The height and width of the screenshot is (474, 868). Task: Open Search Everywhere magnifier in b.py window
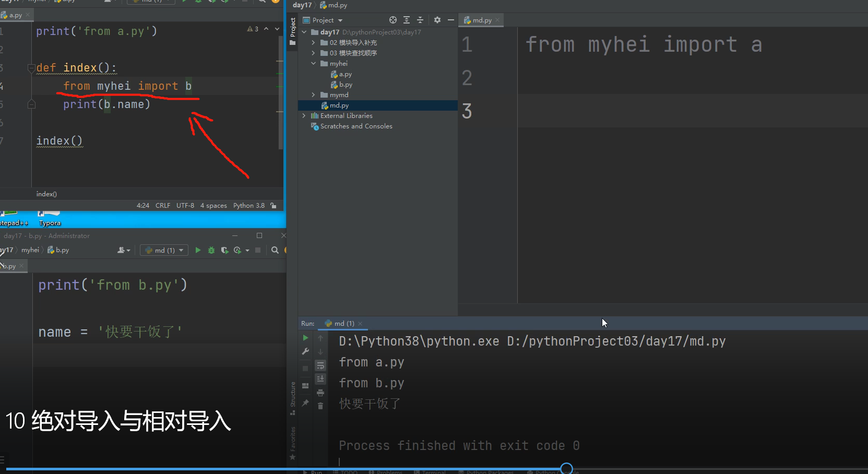click(275, 250)
